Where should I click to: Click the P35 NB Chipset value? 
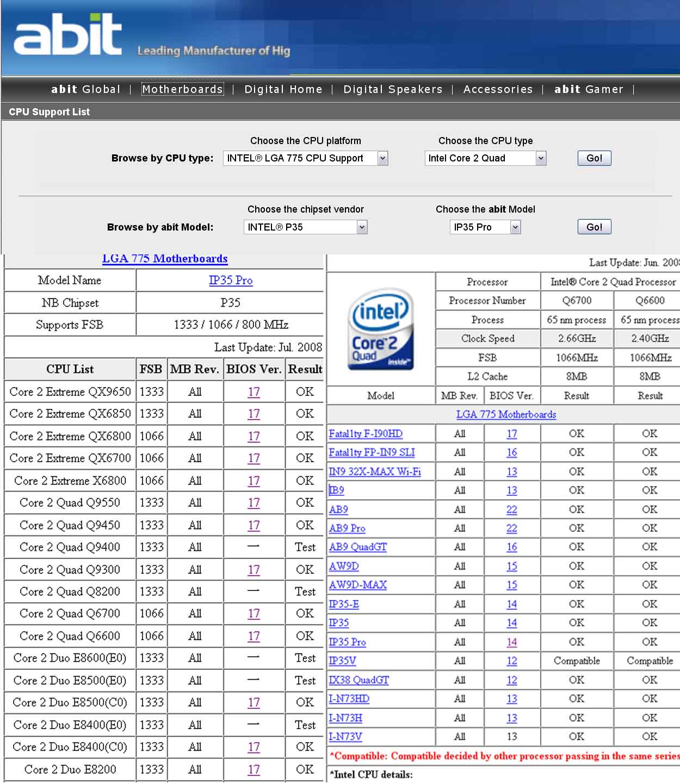point(230,303)
